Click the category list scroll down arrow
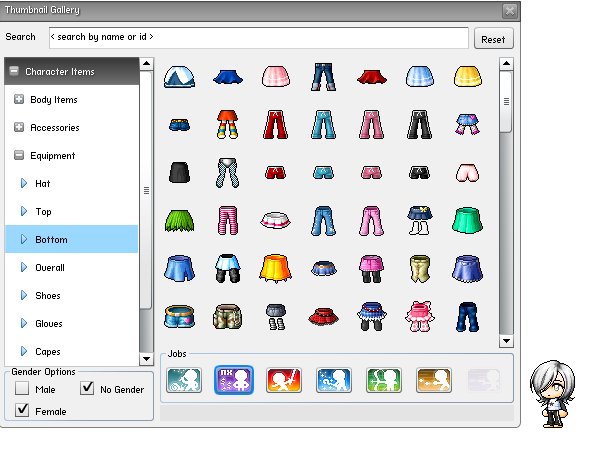This screenshot has width=596, height=450. [x=146, y=358]
